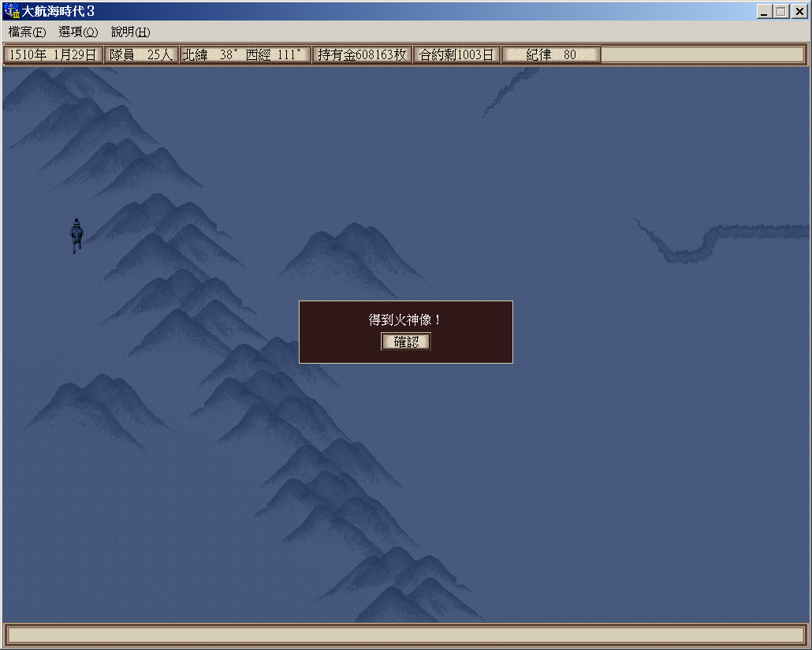Click the blank status panel right of 紀律
812x650 pixels.
[x=702, y=55]
